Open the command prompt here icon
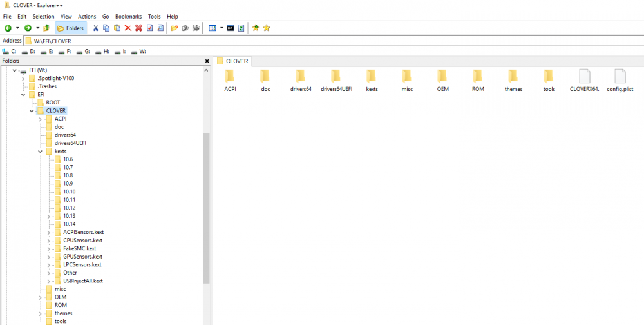The width and height of the screenshot is (644, 325). [231, 28]
